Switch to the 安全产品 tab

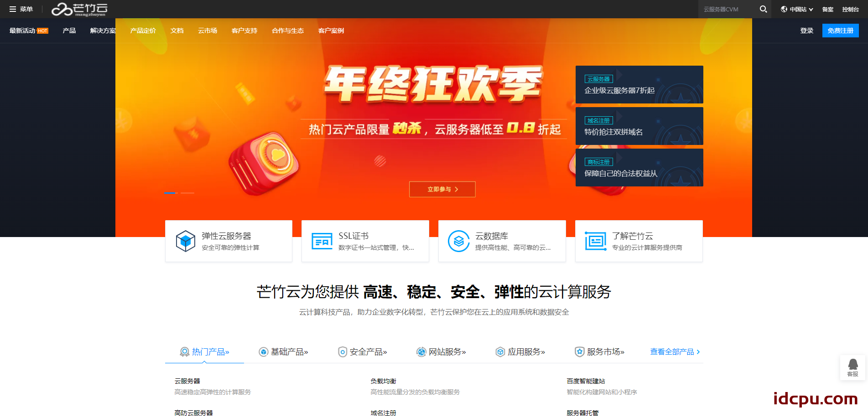pos(363,352)
